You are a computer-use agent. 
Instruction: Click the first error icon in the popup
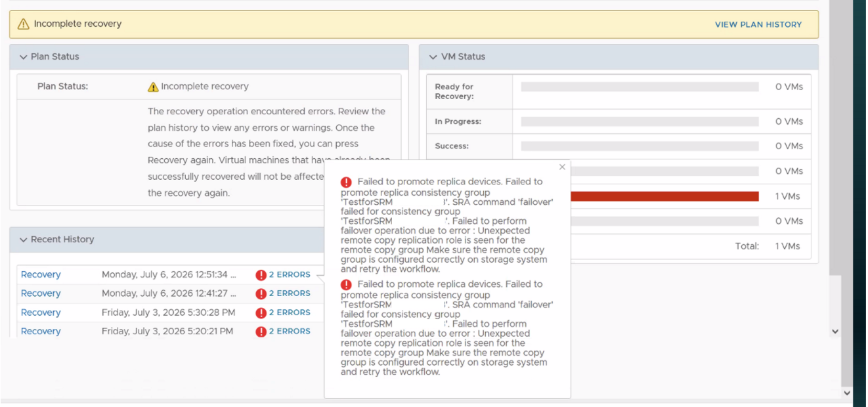[346, 182]
